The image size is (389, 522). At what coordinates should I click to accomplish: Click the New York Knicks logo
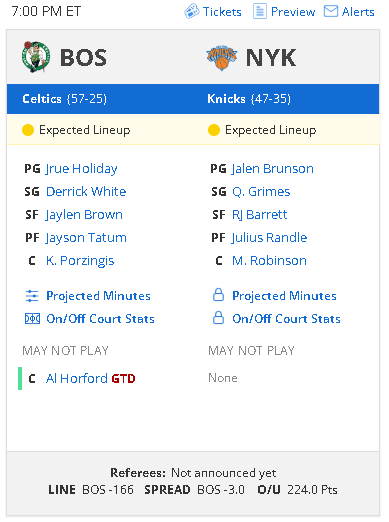222,58
